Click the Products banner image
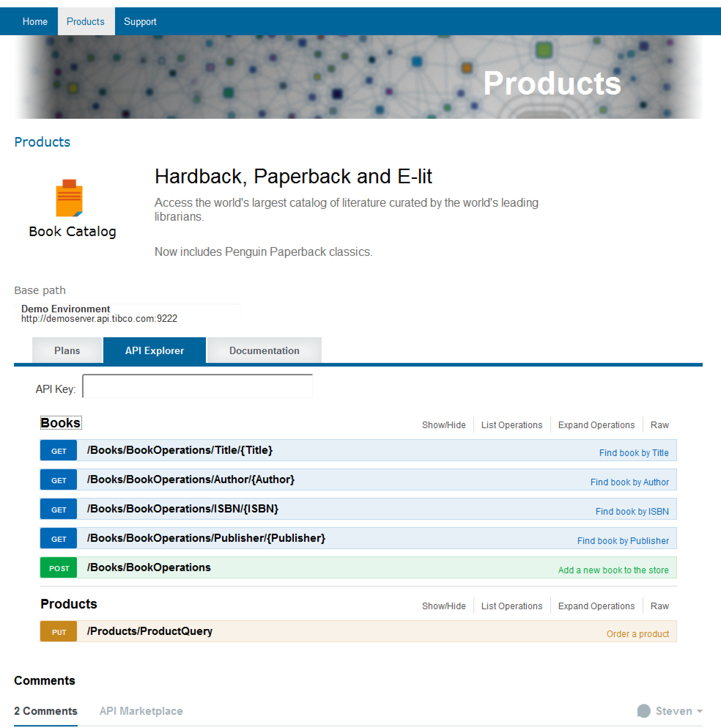The height and width of the screenshot is (728, 721). click(x=358, y=77)
